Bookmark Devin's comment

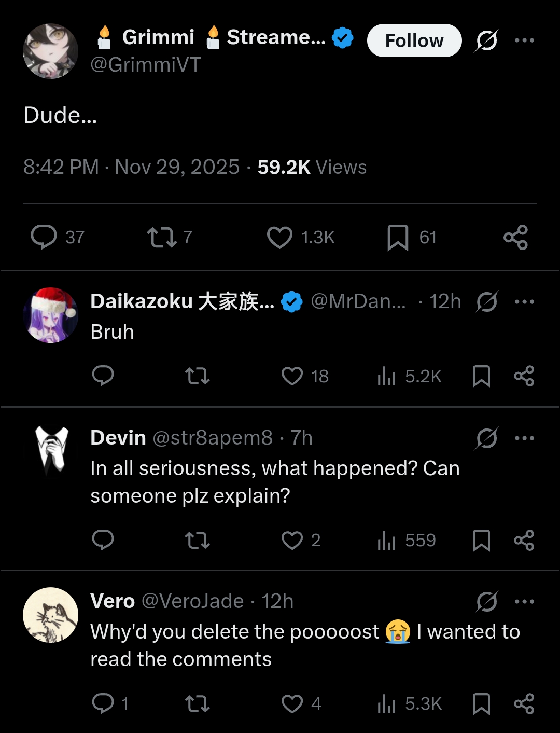(481, 540)
